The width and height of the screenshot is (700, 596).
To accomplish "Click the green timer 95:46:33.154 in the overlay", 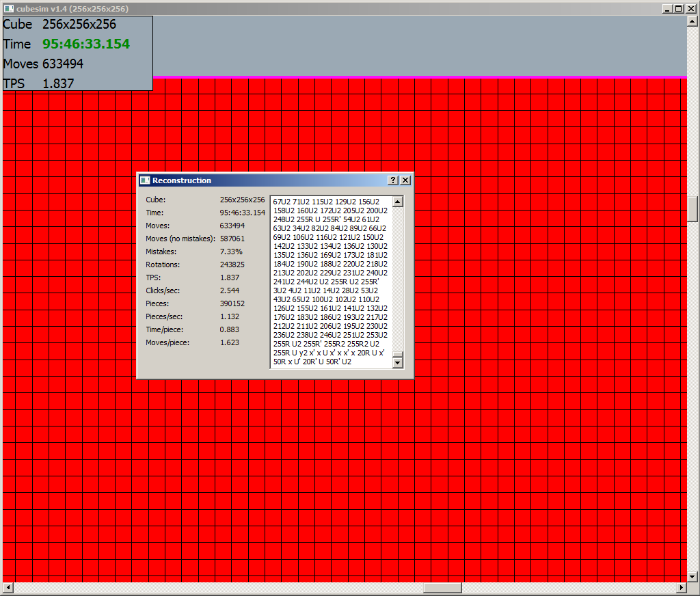I will (86, 44).
